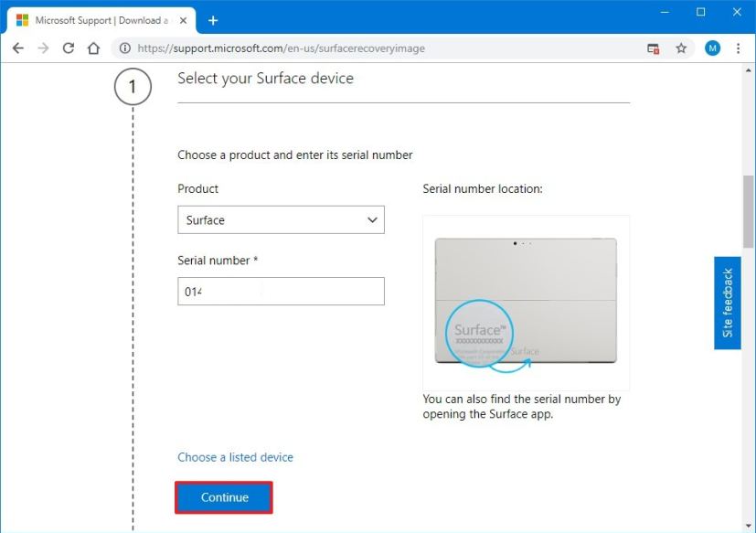Click the serial number location image
Screen dimensions: 756x533
click(526, 303)
